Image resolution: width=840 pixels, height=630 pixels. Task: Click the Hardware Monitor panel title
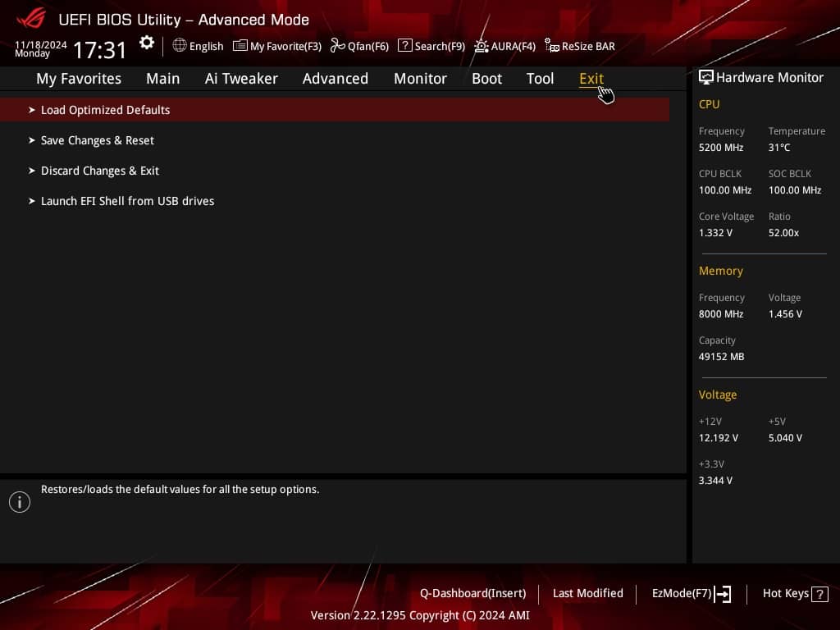point(769,78)
